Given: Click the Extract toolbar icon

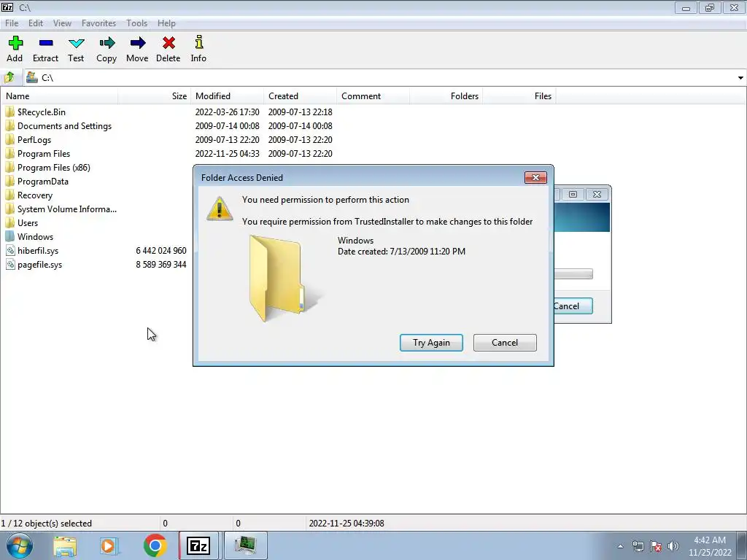Looking at the screenshot, I should coord(46,43).
